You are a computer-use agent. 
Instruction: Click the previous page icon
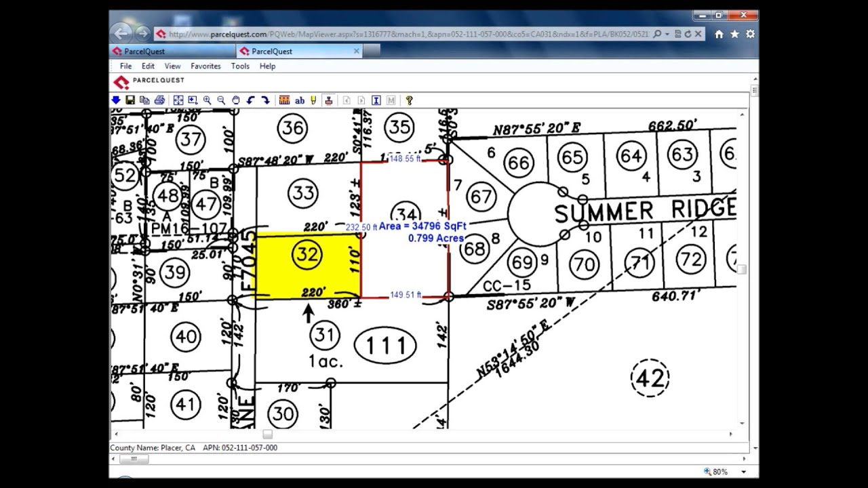347,100
